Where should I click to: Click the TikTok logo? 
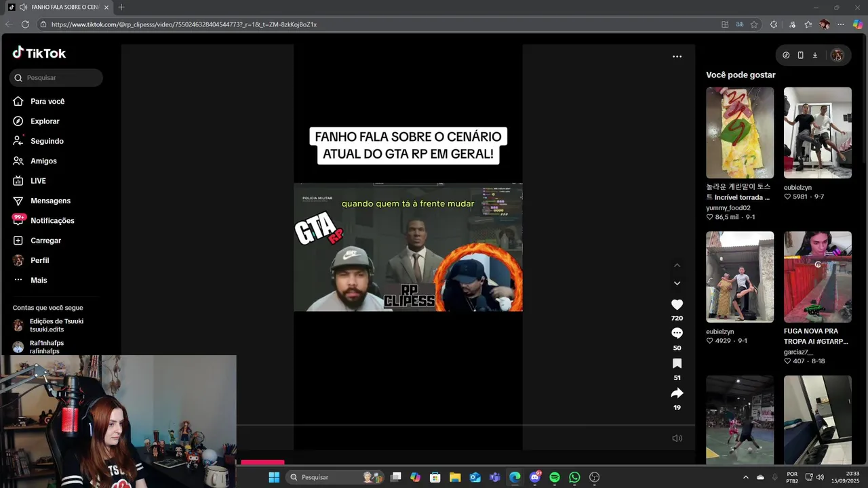coord(39,53)
